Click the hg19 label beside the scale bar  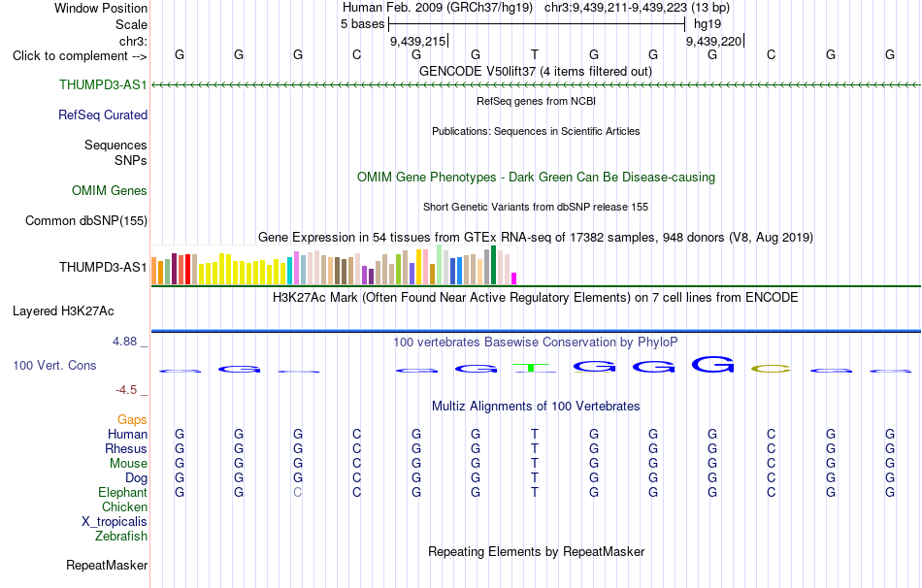click(x=708, y=24)
